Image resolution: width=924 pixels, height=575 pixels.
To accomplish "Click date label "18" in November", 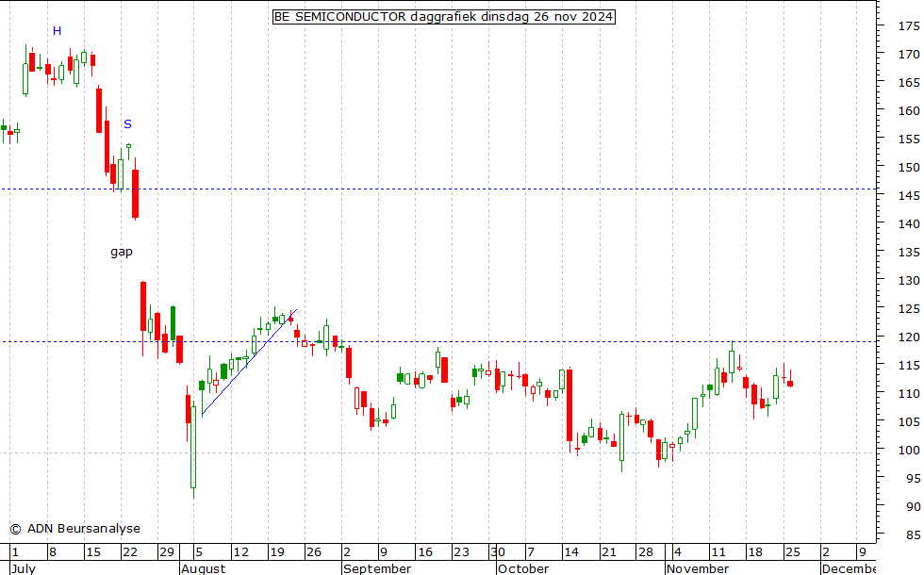I will 755,552.
